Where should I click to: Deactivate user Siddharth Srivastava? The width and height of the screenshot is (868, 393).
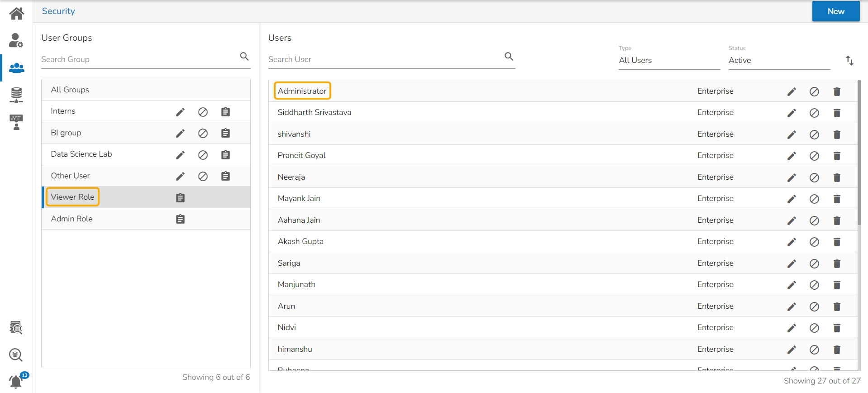click(x=814, y=113)
